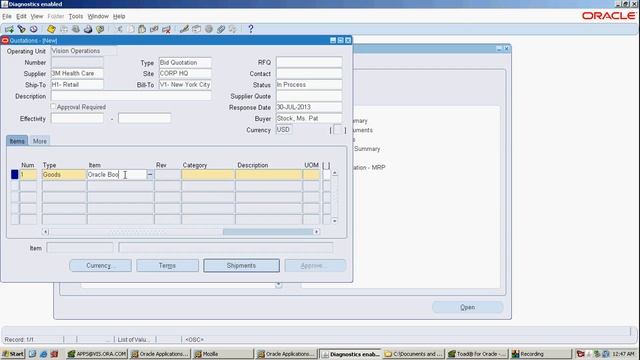The height and width of the screenshot is (360, 640).
Task: Switch to Mozilla taskbar item
Action: point(223,354)
